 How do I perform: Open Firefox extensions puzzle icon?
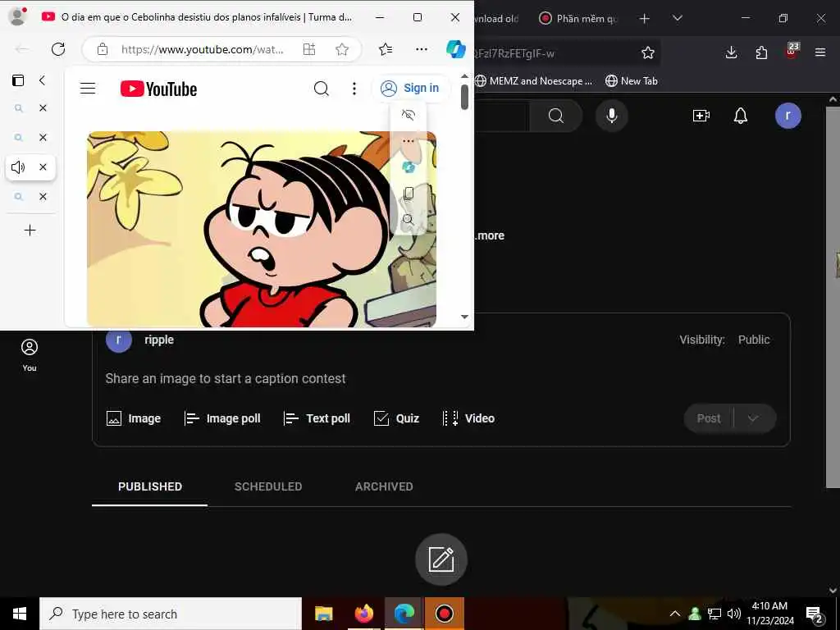click(x=761, y=52)
